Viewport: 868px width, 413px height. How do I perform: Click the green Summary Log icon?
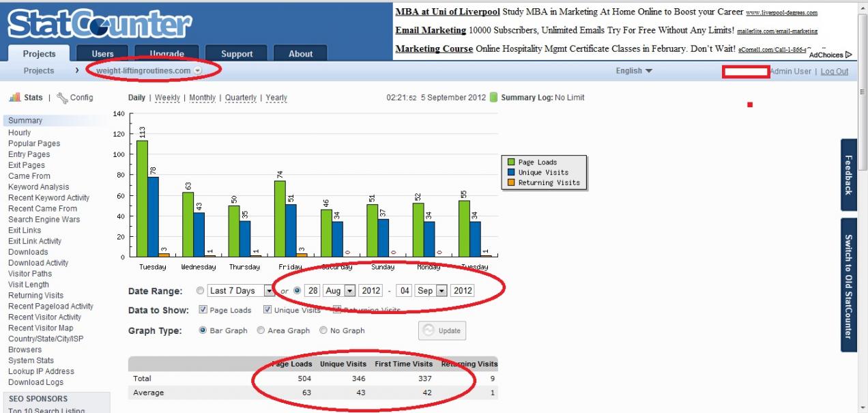[x=494, y=98]
